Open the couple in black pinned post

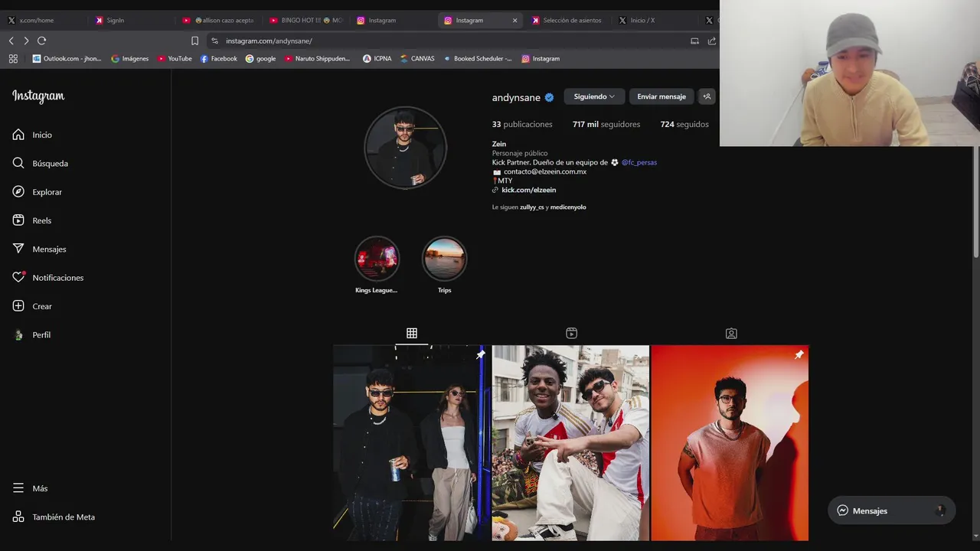point(411,443)
